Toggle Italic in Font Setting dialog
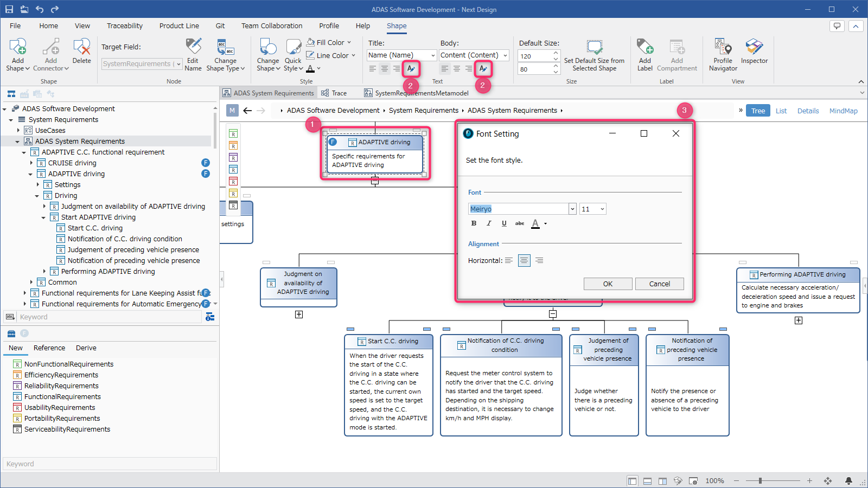 489,223
